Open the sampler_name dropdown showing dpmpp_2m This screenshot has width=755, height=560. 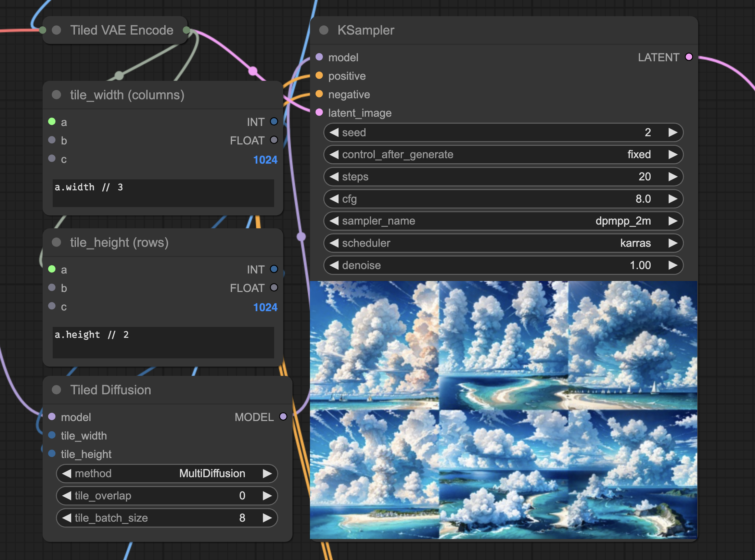coord(503,221)
